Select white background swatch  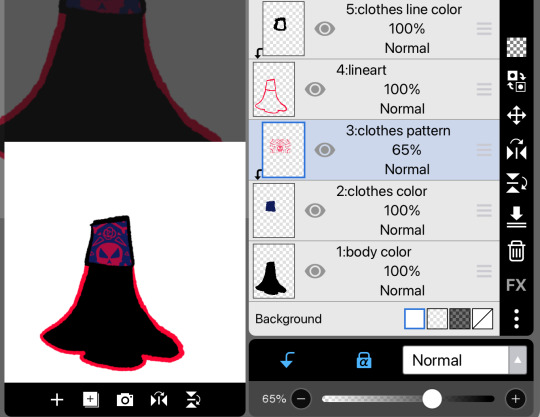coord(414,319)
